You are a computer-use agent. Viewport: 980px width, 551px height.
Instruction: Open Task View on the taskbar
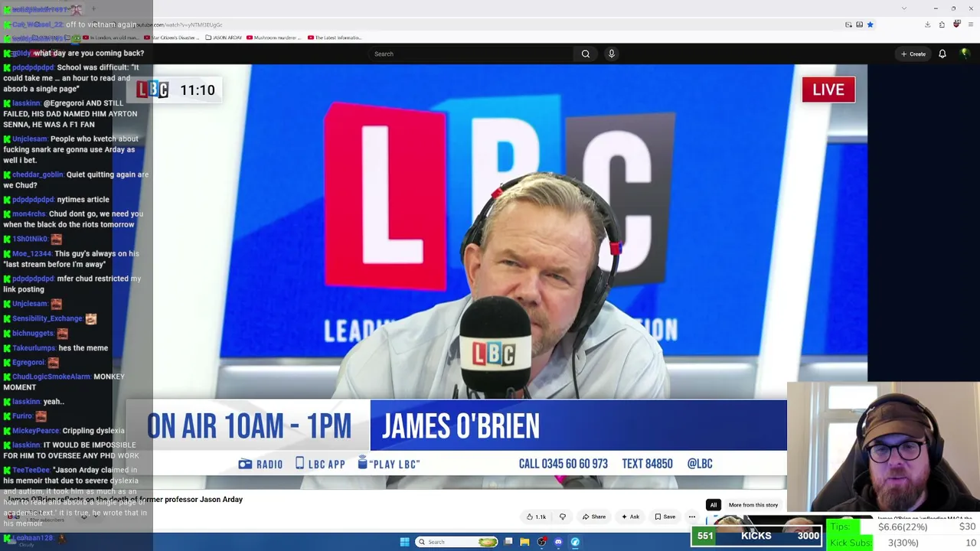point(508,542)
